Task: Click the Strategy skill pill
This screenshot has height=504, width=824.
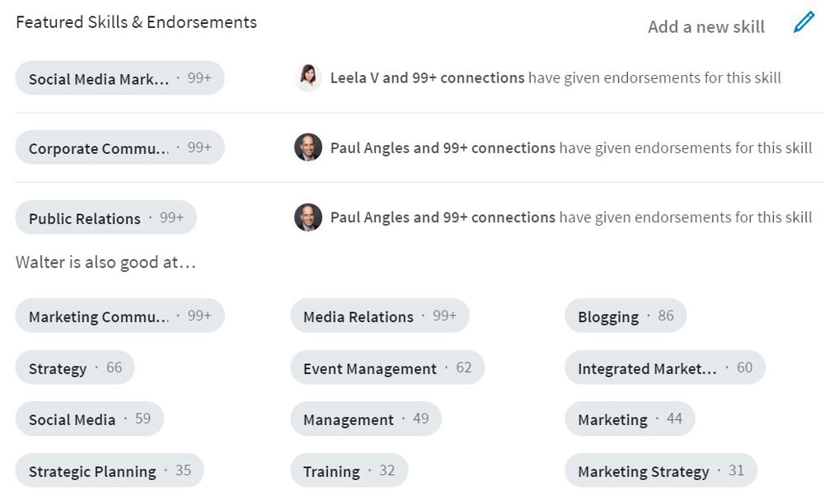Action: tap(74, 368)
